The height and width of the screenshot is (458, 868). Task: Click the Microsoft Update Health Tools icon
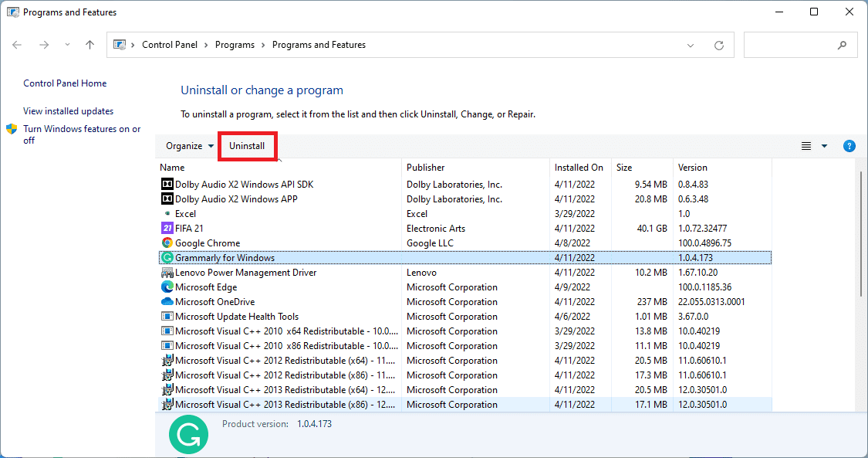coord(167,316)
